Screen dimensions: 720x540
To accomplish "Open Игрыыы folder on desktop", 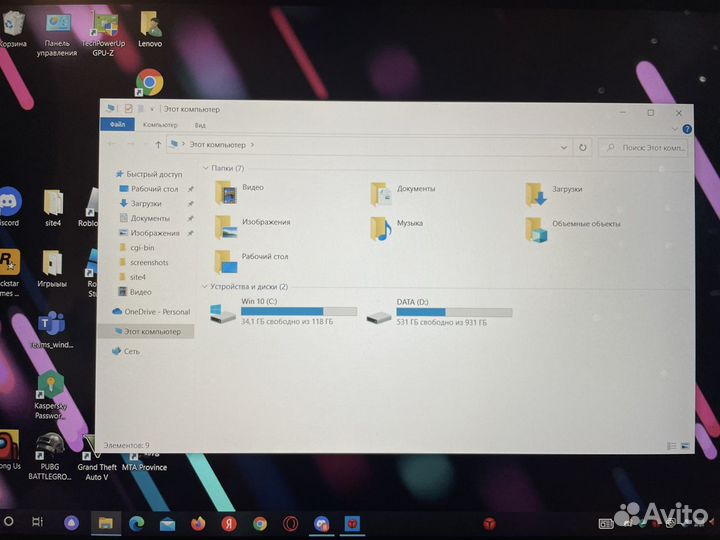I will (x=52, y=269).
